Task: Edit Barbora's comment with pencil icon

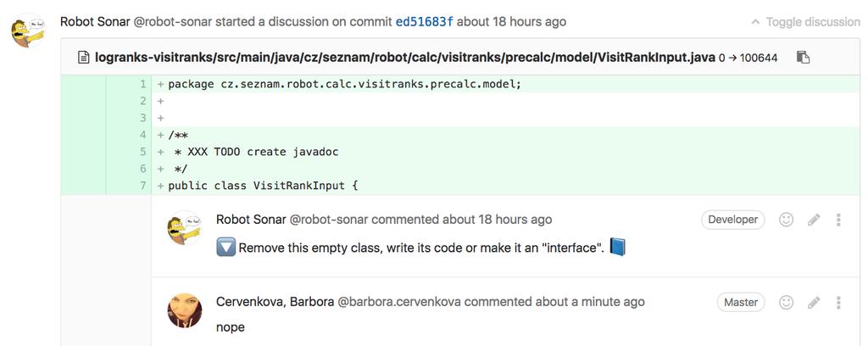Action: (x=814, y=302)
